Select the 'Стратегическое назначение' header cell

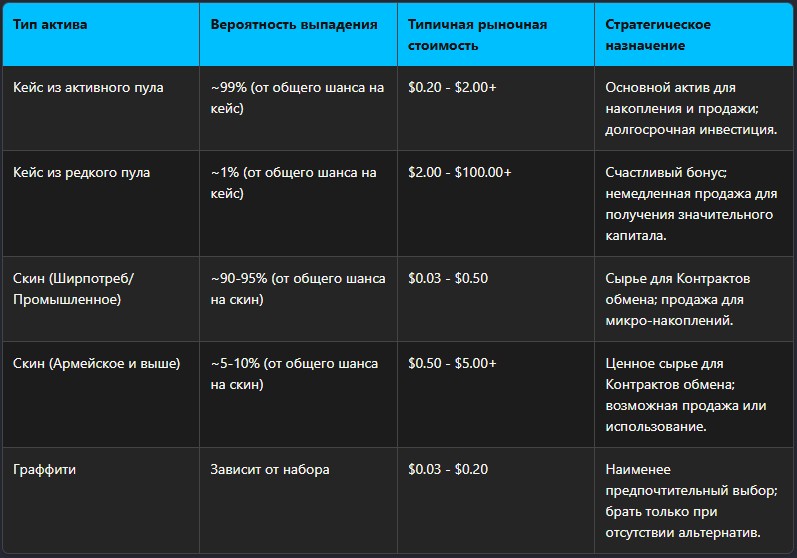click(694, 35)
